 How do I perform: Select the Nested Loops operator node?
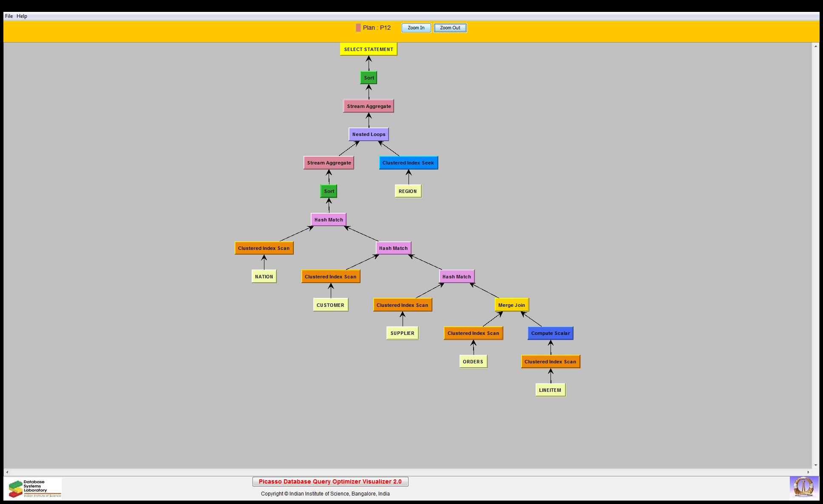369,134
